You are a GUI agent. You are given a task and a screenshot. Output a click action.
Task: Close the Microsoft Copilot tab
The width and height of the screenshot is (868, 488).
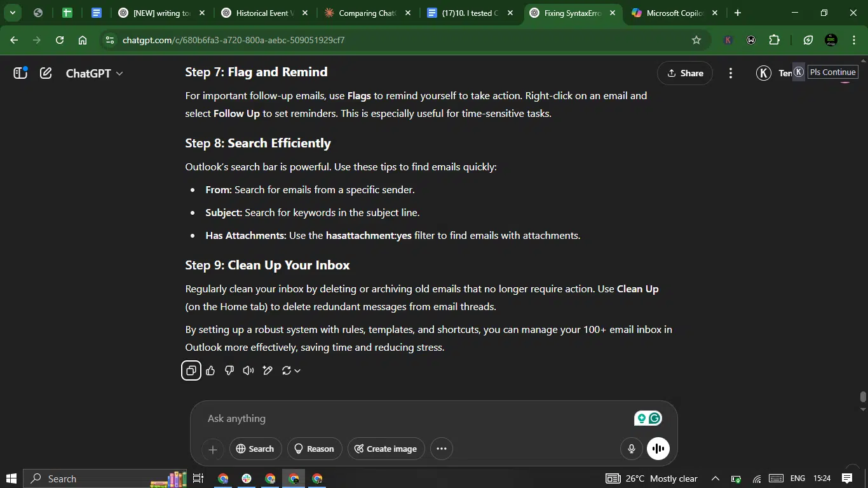(715, 13)
